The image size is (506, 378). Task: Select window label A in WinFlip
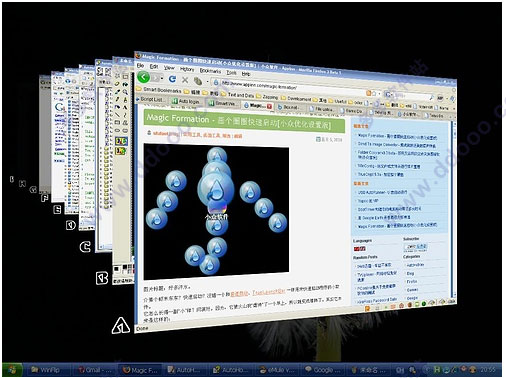pos(120,325)
